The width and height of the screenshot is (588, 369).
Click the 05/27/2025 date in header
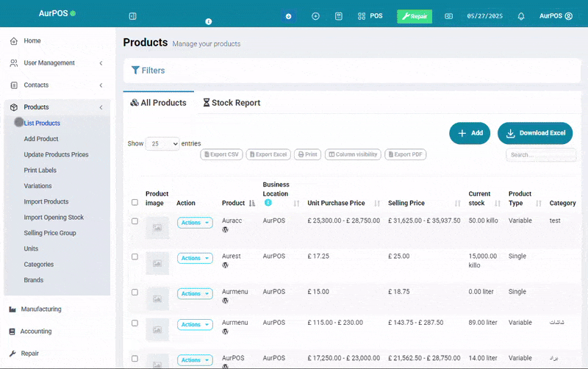click(485, 16)
